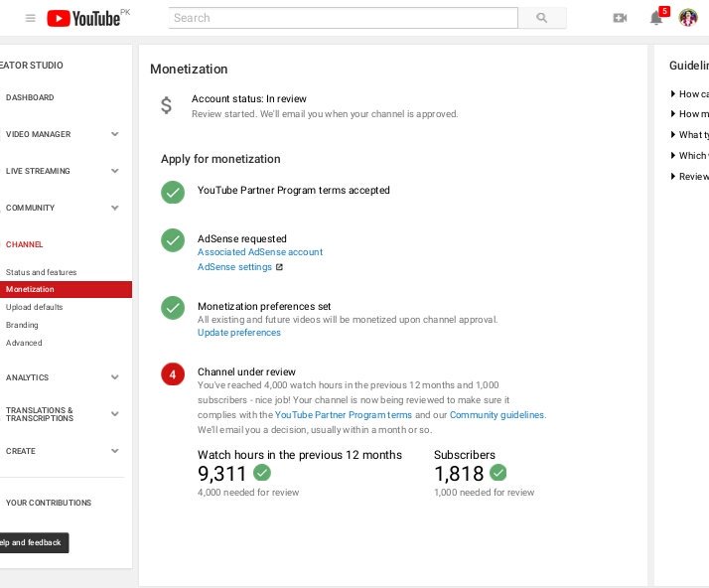Expand the Live Streaming section
The width and height of the screenshot is (709, 588).
pos(115,171)
